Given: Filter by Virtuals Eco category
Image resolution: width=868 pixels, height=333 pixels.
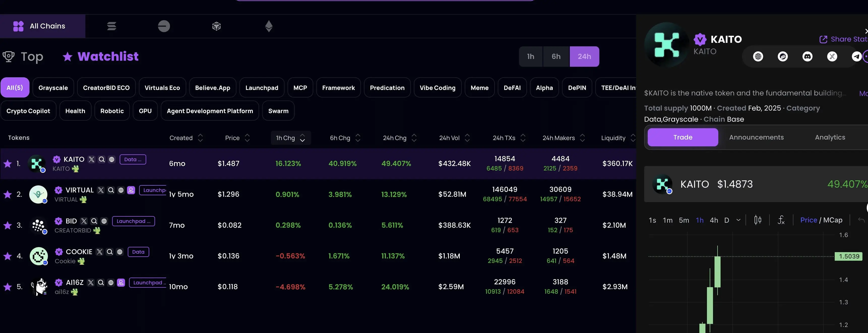Looking at the screenshot, I should coord(162,88).
